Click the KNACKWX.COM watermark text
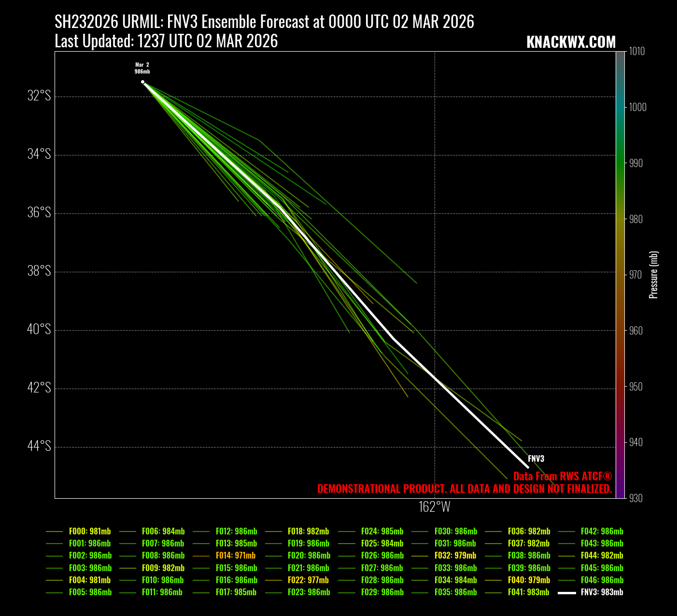Image resolution: width=677 pixels, height=616 pixels. point(571,42)
